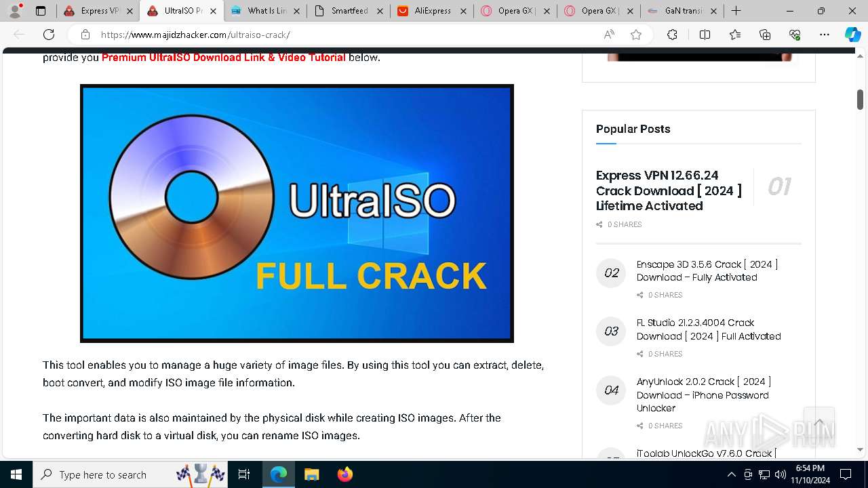Open Express VPN 12.66.24 Crack post link
Image resolution: width=868 pixels, height=488 pixels.
click(x=669, y=190)
